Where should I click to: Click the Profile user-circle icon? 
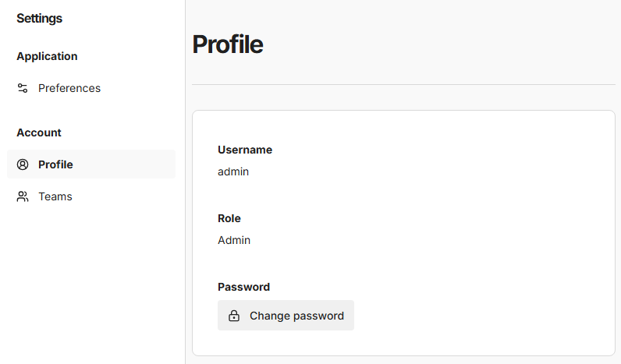coord(23,164)
